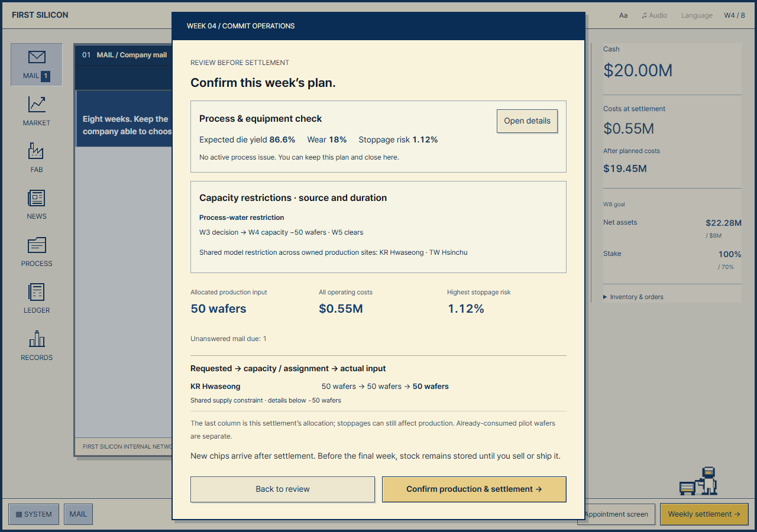Select the MAIL taskbar tab
This screenshot has height=532, width=757.
pyautogui.click(x=78, y=514)
